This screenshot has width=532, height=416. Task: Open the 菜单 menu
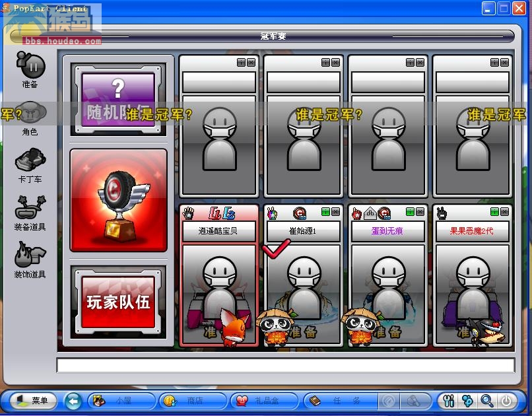point(33,401)
